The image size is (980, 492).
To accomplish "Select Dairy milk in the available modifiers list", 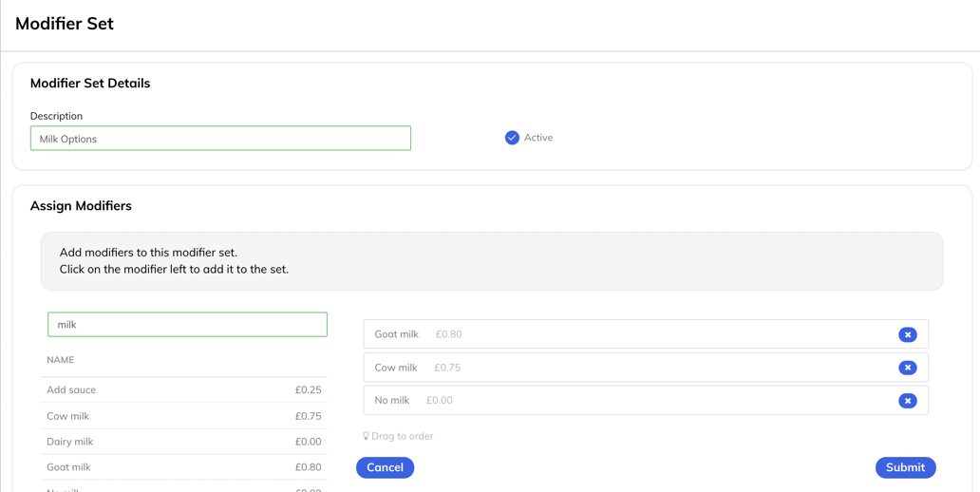I will (x=183, y=442).
